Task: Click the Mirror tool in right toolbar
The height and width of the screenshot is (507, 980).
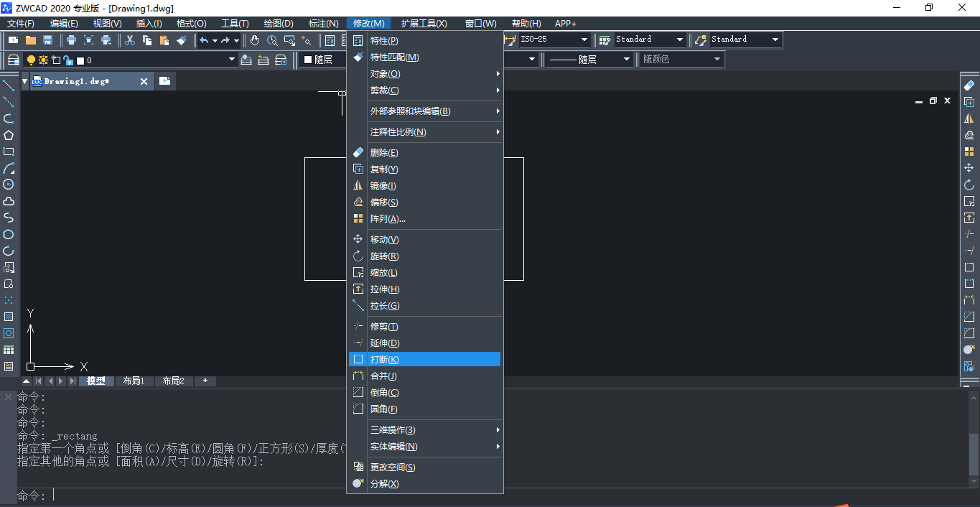Action: (x=969, y=118)
